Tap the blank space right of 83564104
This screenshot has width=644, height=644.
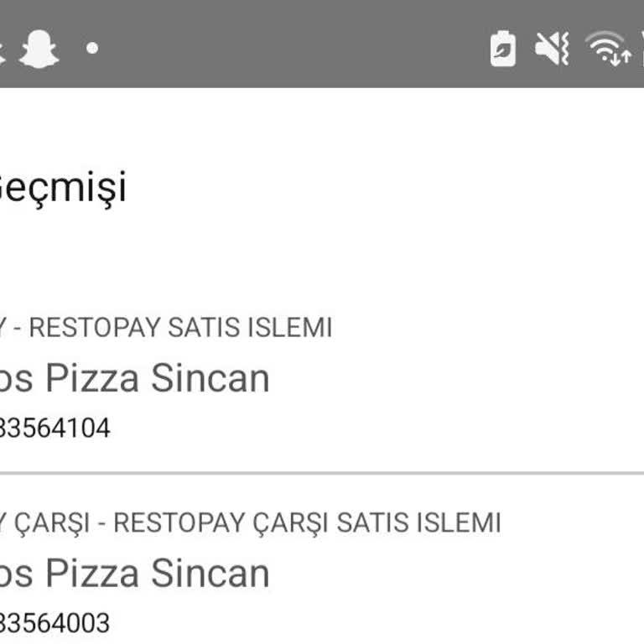point(377,428)
